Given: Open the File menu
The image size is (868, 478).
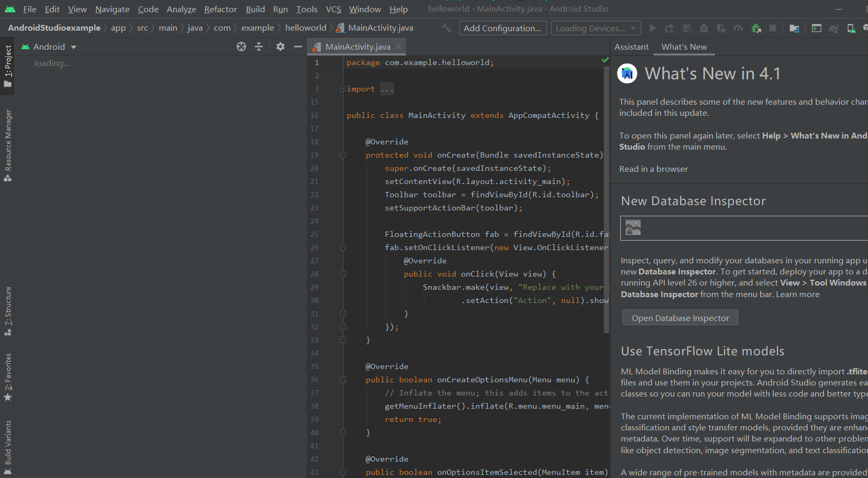Looking at the screenshot, I should (30, 9).
